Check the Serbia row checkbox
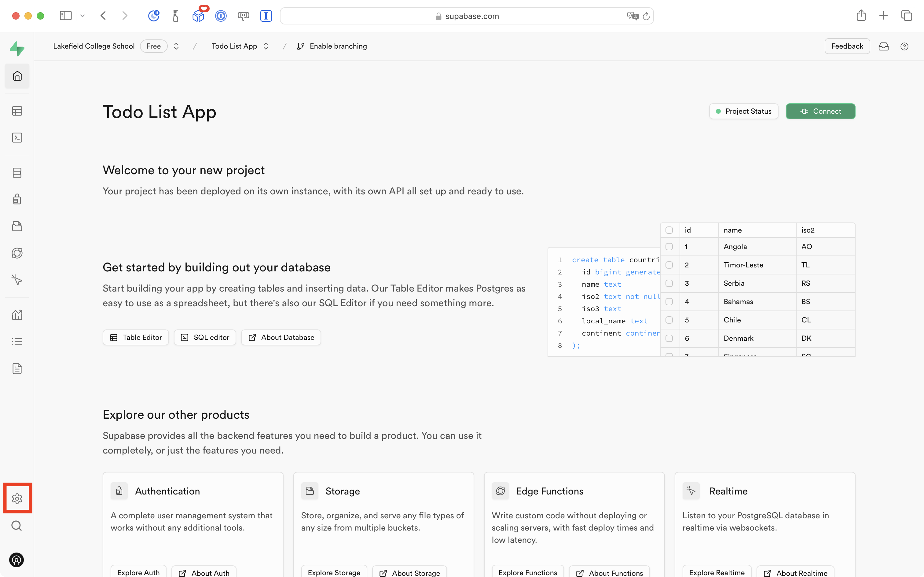 669,283
